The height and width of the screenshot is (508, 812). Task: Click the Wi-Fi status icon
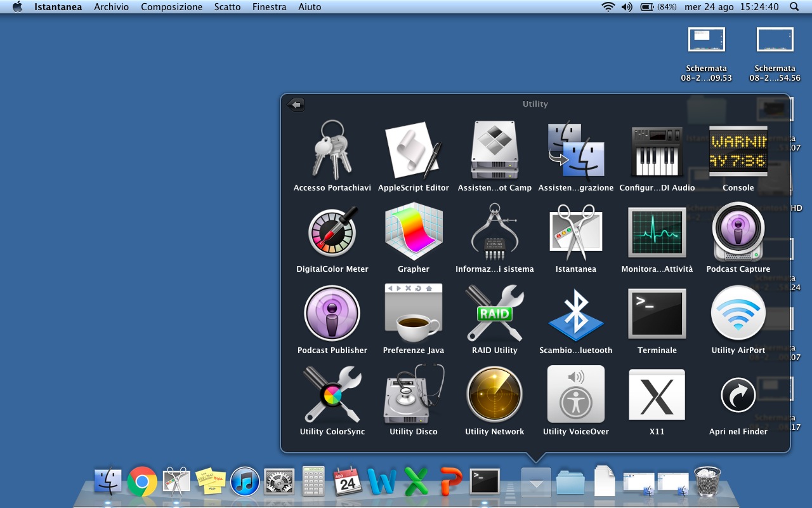608,7
